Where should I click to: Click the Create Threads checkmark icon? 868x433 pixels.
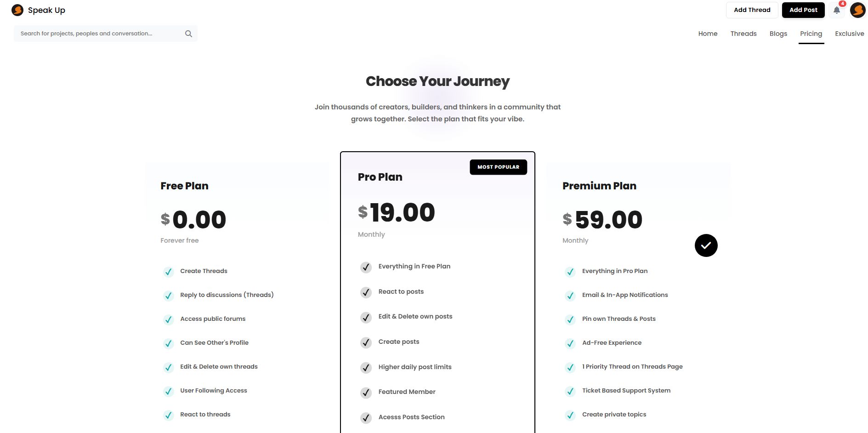point(169,272)
